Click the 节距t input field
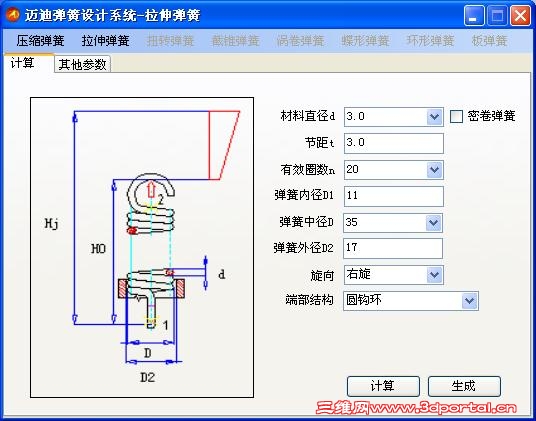The image size is (536, 421). pos(394,143)
